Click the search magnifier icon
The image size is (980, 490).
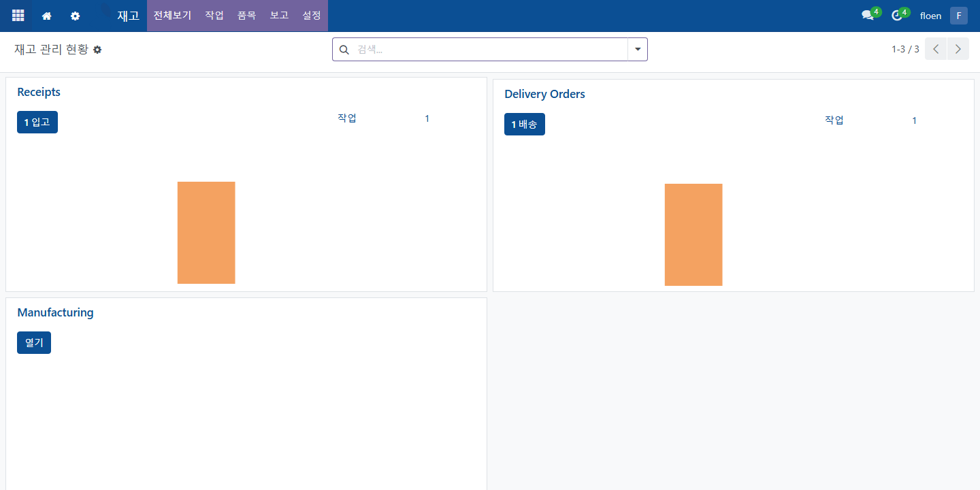tap(344, 50)
